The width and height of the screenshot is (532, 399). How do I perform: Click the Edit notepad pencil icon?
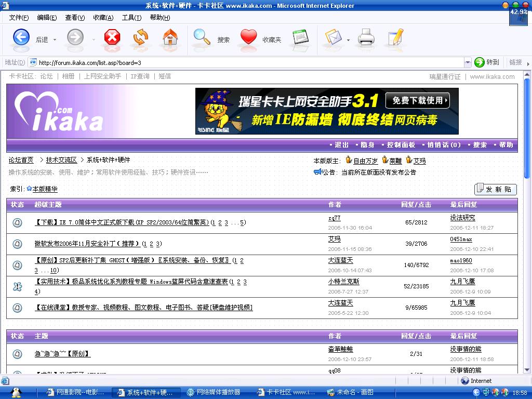[x=395, y=37]
